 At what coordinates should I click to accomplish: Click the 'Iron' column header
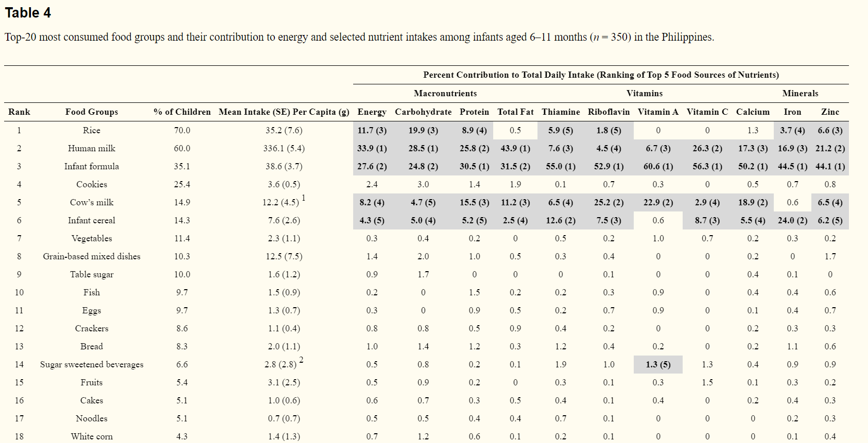(x=792, y=112)
